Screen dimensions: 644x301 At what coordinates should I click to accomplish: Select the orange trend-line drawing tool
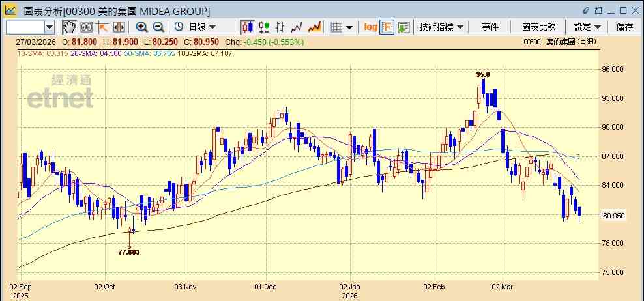[x=102, y=27]
